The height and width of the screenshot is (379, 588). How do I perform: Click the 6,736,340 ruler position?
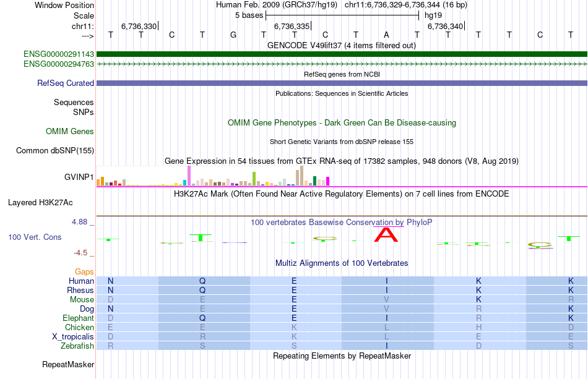[x=446, y=26]
